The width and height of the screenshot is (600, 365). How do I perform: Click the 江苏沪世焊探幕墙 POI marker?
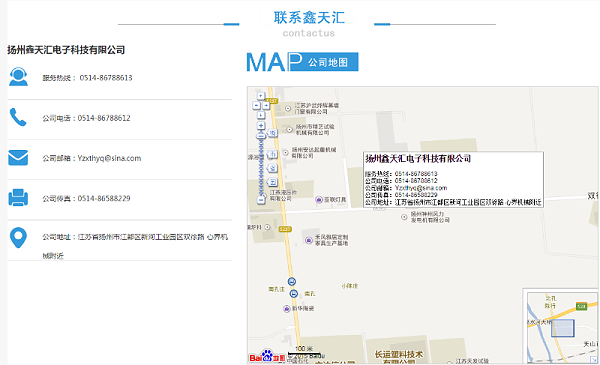pos(288,109)
